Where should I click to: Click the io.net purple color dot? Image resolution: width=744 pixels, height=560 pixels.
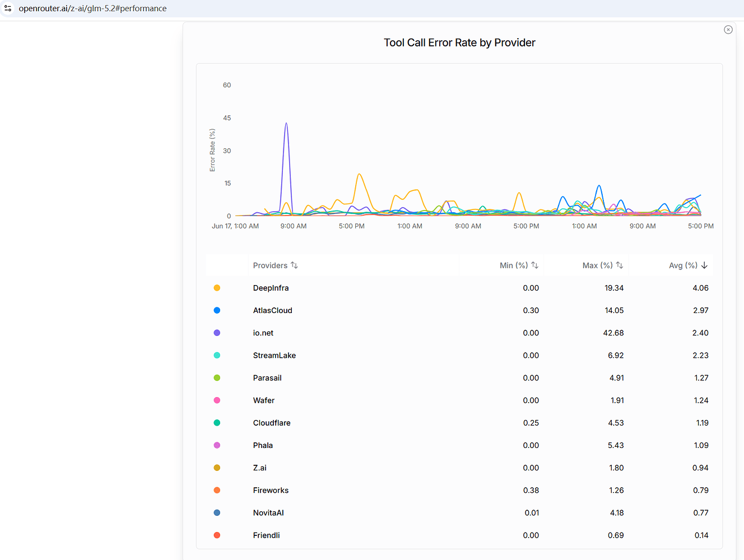point(217,333)
